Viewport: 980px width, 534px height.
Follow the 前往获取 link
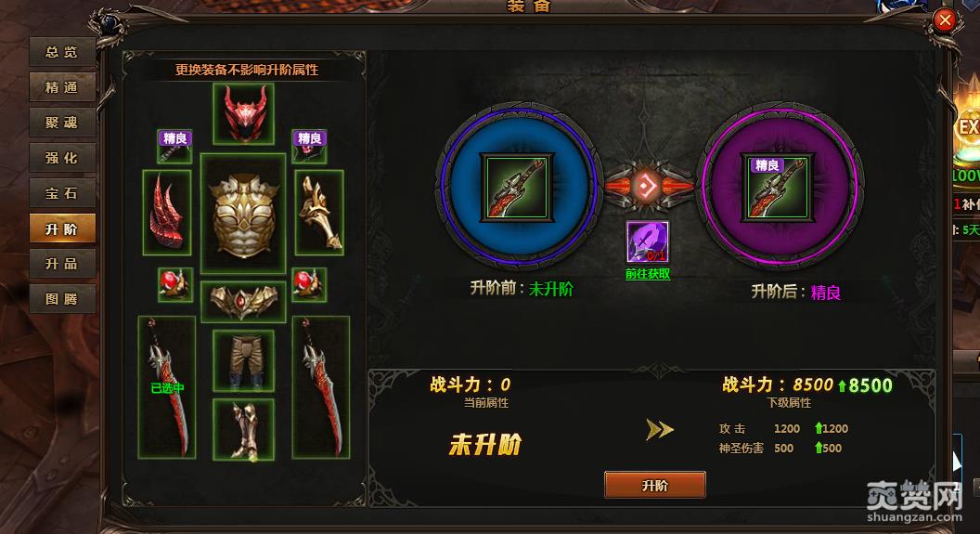click(x=648, y=274)
